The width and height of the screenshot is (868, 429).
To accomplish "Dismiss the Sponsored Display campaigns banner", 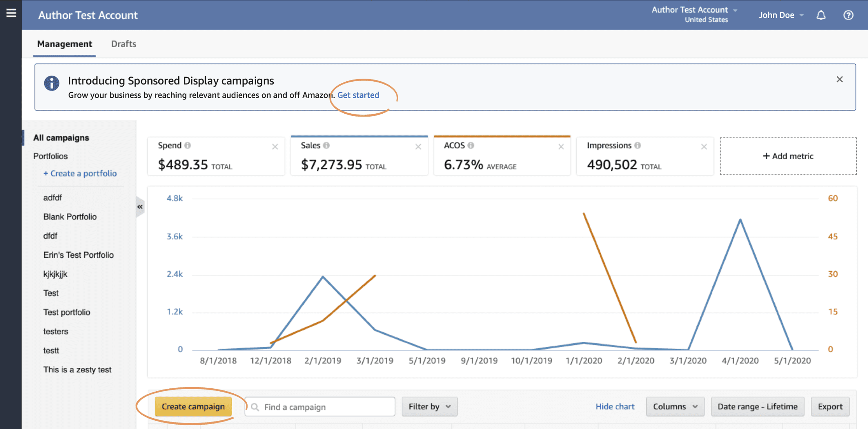I will pyautogui.click(x=839, y=79).
